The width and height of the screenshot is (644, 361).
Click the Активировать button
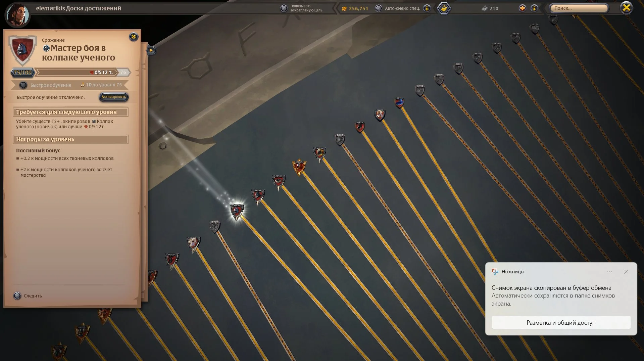(114, 97)
